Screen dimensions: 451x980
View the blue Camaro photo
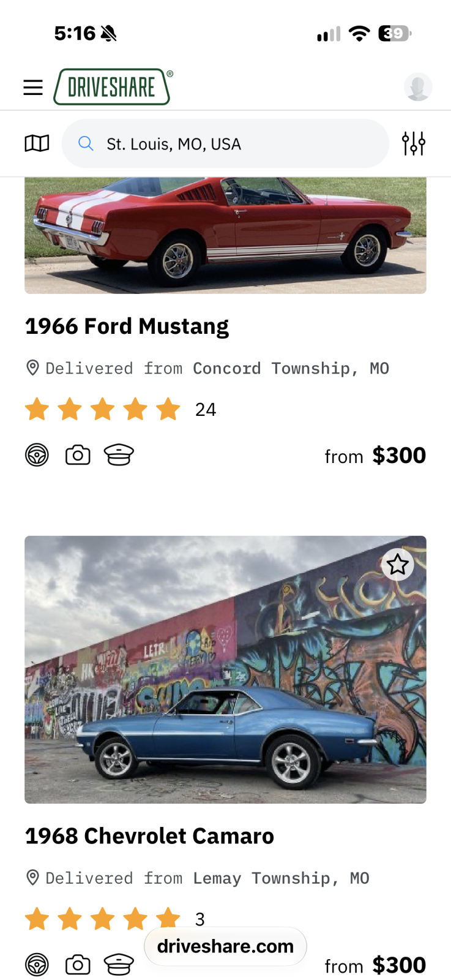(x=225, y=669)
